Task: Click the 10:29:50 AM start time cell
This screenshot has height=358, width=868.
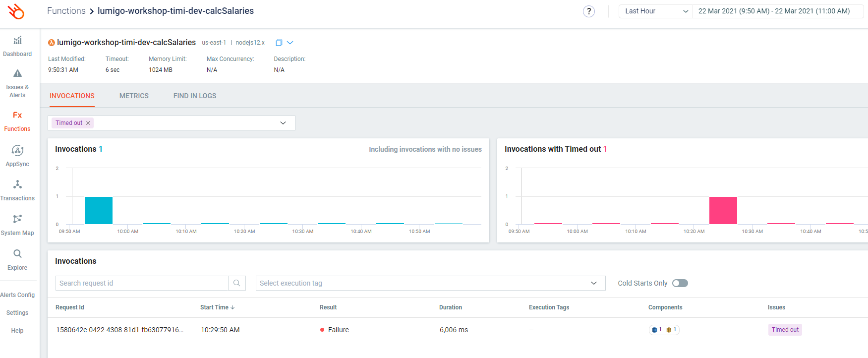Action: click(220, 330)
